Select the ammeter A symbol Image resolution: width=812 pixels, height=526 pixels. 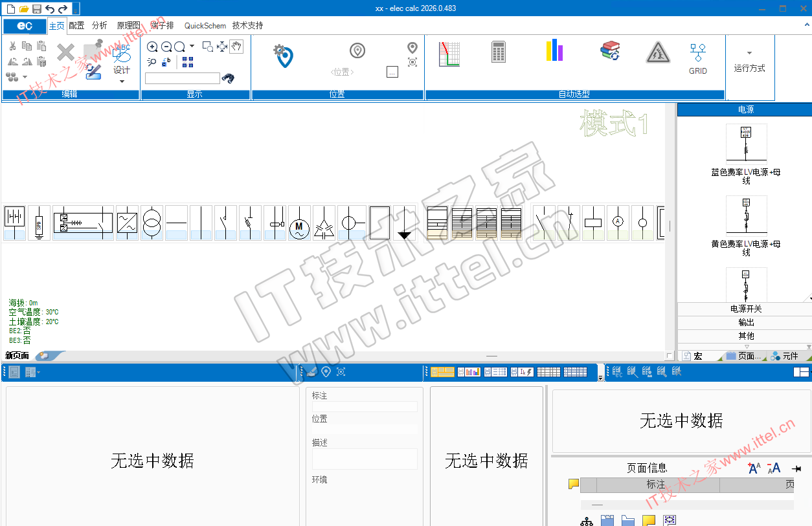click(618, 223)
